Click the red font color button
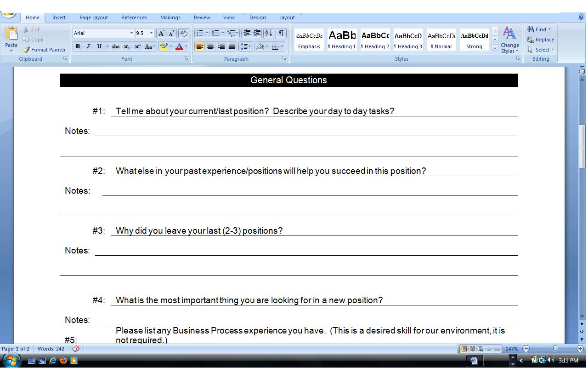588x368 pixels. coord(179,46)
